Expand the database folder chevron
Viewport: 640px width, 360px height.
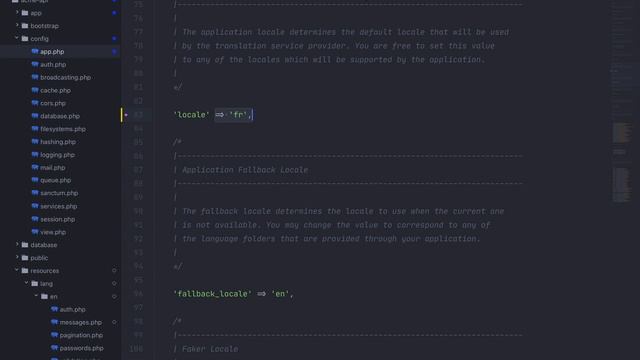17,244
